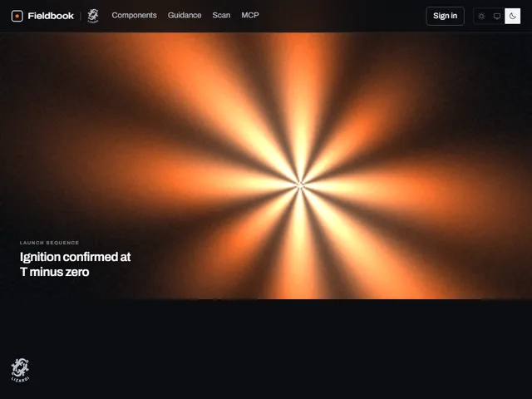Open the Fieldbook wordmark home link

[51, 16]
